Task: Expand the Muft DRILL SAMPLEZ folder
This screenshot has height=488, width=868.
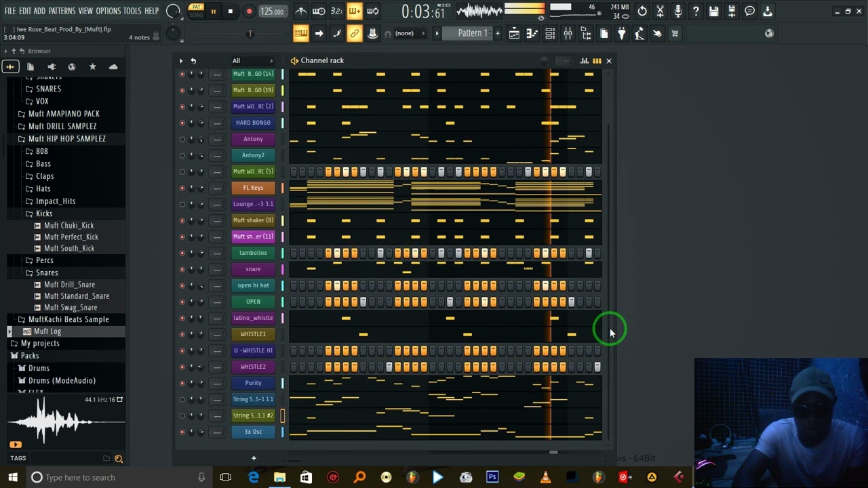Action: pyautogui.click(x=62, y=126)
